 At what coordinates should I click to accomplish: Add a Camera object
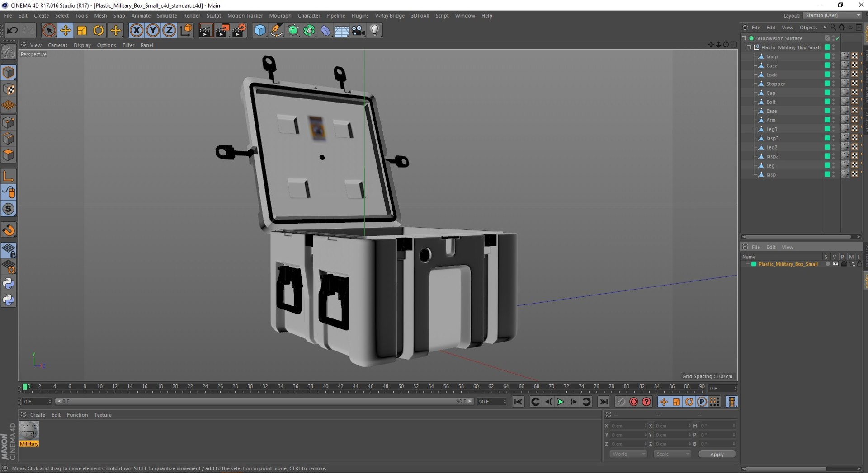pyautogui.click(x=358, y=30)
